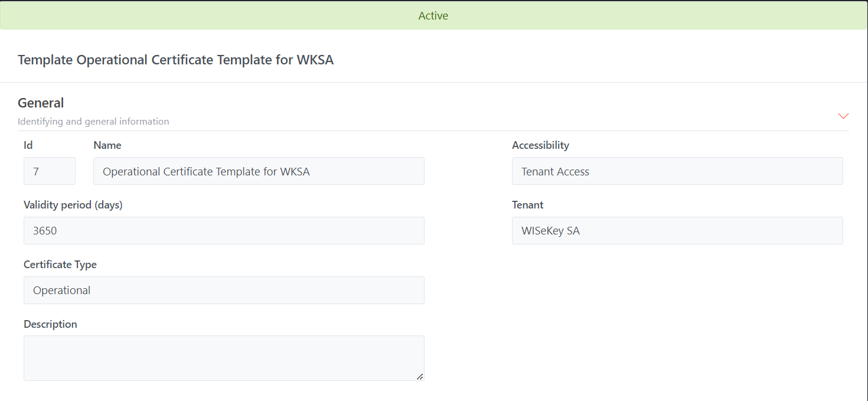The width and height of the screenshot is (868, 401).
Task: Click the Name field label
Action: click(107, 145)
